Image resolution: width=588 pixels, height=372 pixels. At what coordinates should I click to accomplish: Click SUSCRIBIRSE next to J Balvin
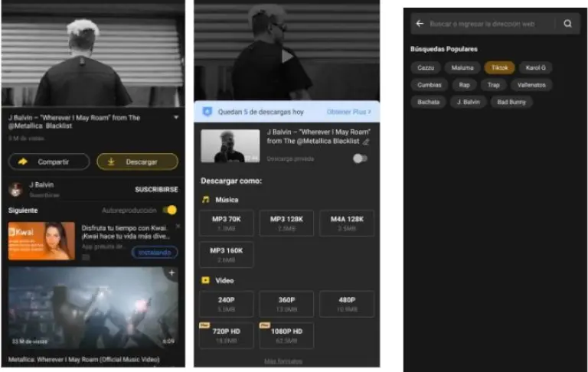[156, 188]
